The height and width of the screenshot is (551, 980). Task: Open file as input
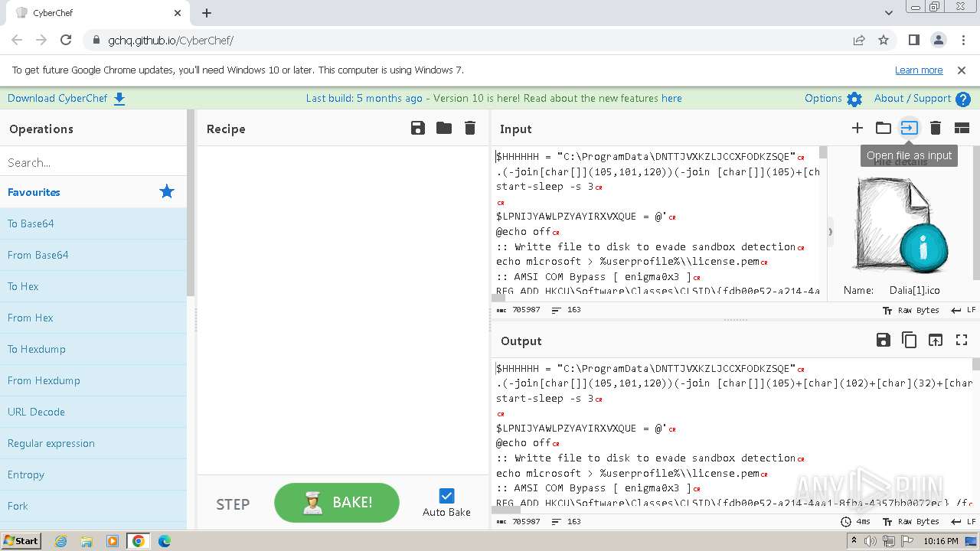(x=909, y=128)
